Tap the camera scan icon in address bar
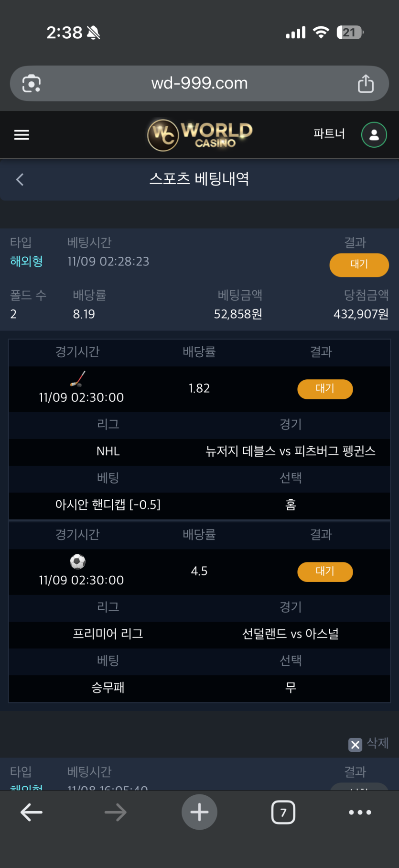This screenshot has height=868, width=399. pos(32,84)
